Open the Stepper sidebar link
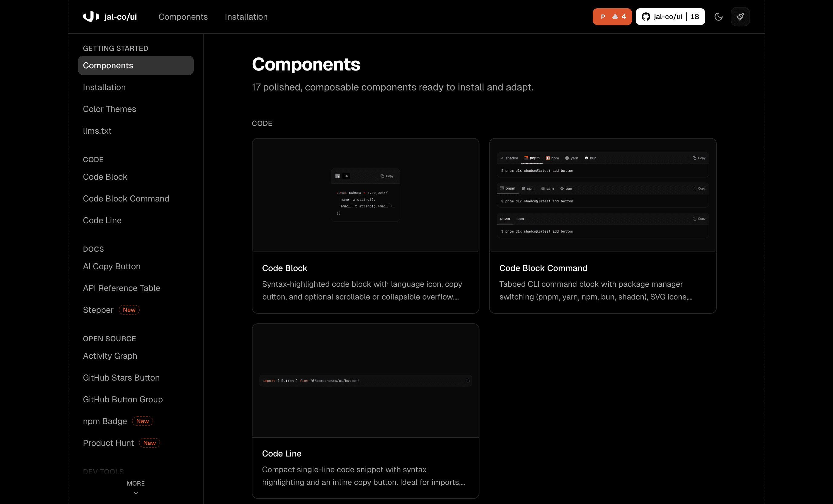This screenshot has width=833, height=504. [x=98, y=310]
